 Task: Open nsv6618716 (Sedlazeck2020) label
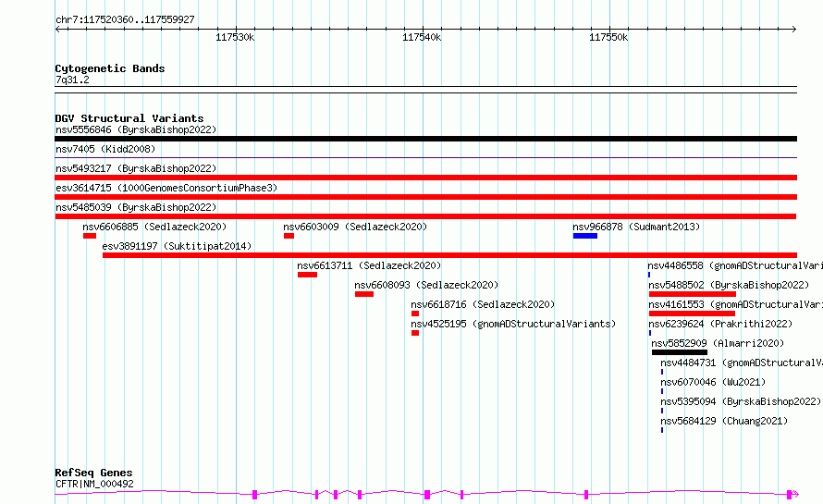(x=483, y=304)
